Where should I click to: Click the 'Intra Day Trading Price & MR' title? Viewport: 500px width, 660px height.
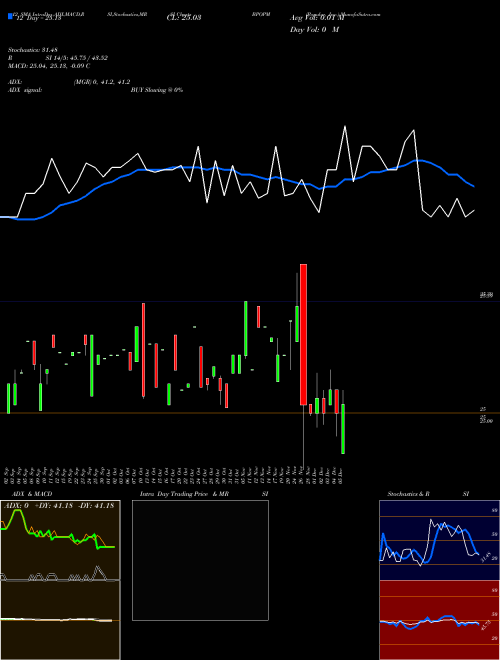(x=185, y=494)
